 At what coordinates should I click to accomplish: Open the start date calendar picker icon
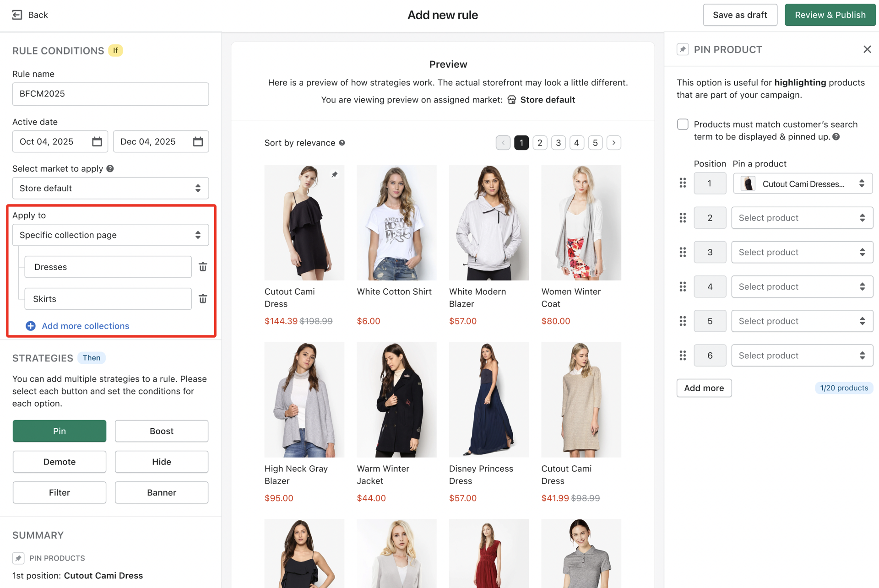coord(97,141)
